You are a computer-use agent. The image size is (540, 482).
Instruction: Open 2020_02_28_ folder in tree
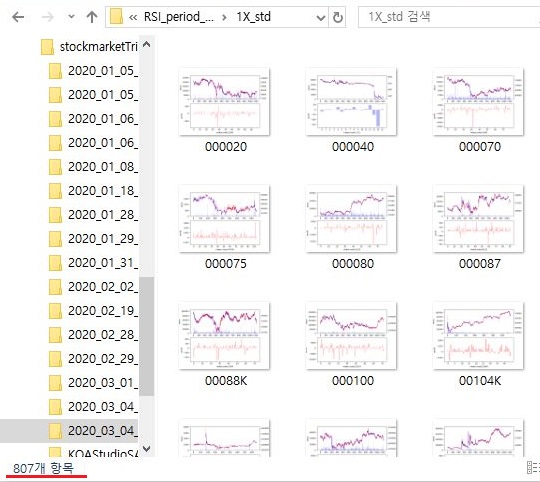[103, 335]
